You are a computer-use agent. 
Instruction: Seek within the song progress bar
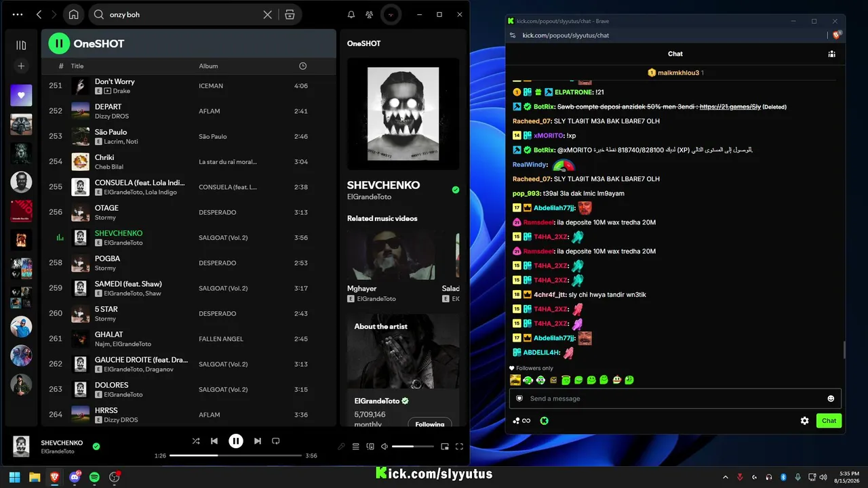pyautogui.click(x=235, y=455)
